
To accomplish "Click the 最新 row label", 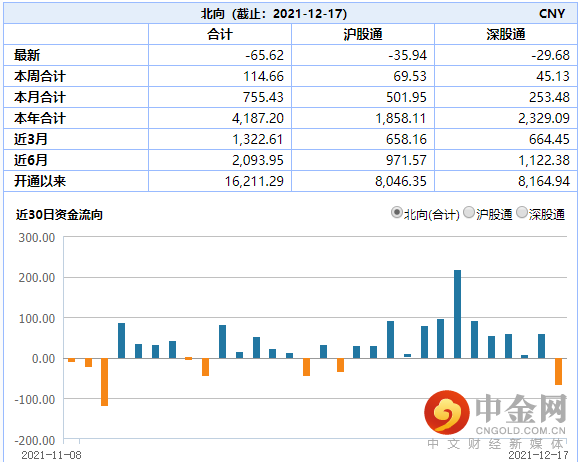I will coord(27,55).
